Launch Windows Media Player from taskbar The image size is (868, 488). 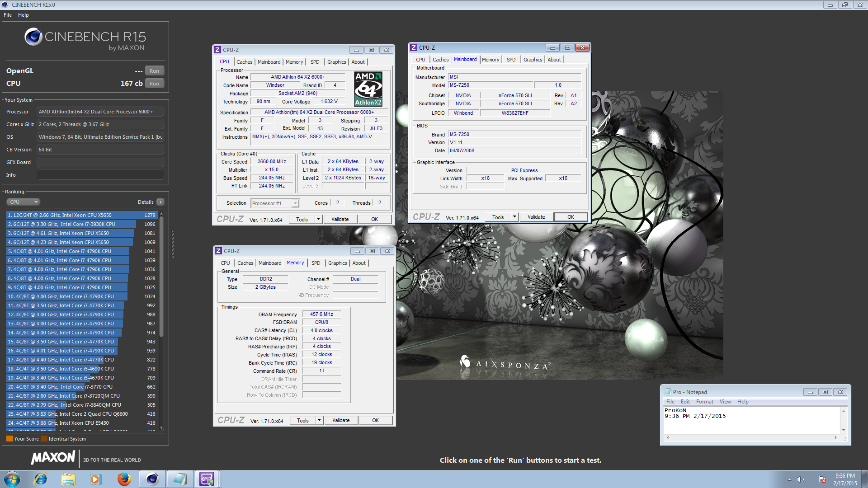(95, 479)
